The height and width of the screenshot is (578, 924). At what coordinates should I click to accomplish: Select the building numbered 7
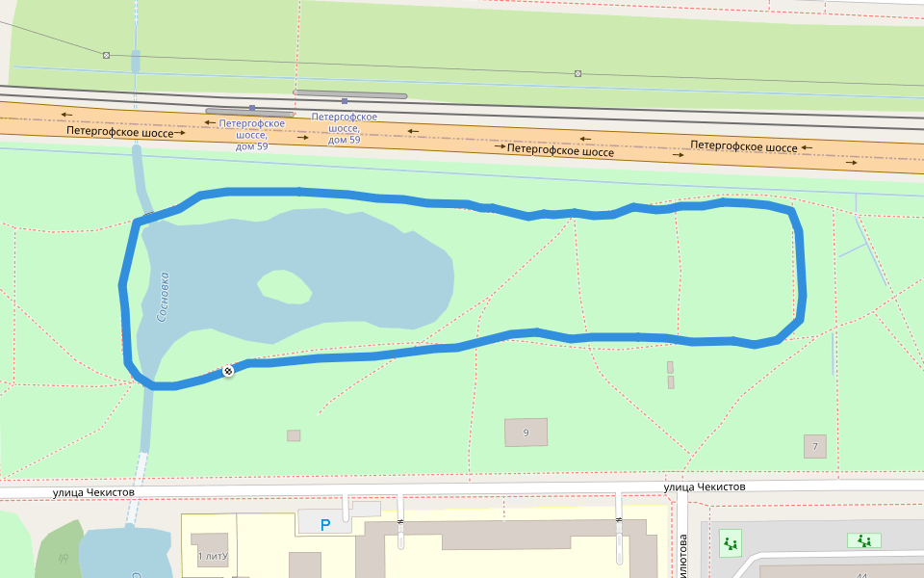tap(815, 446)
